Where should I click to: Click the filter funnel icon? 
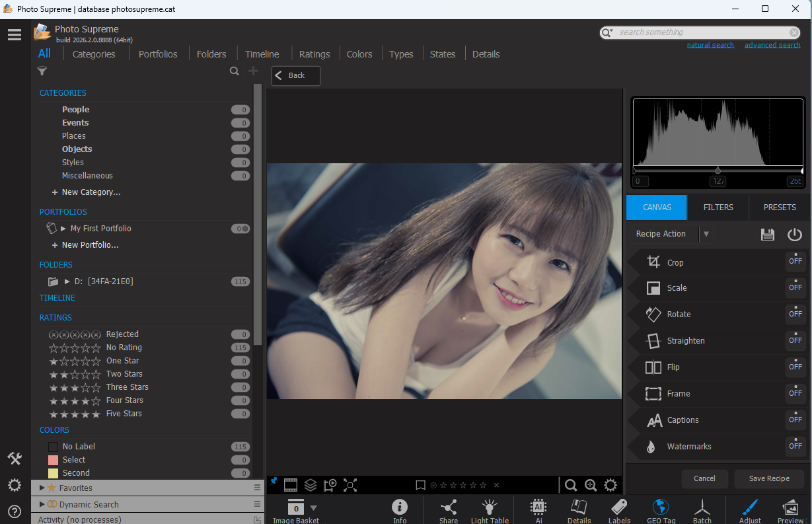[x=42, y=71]
